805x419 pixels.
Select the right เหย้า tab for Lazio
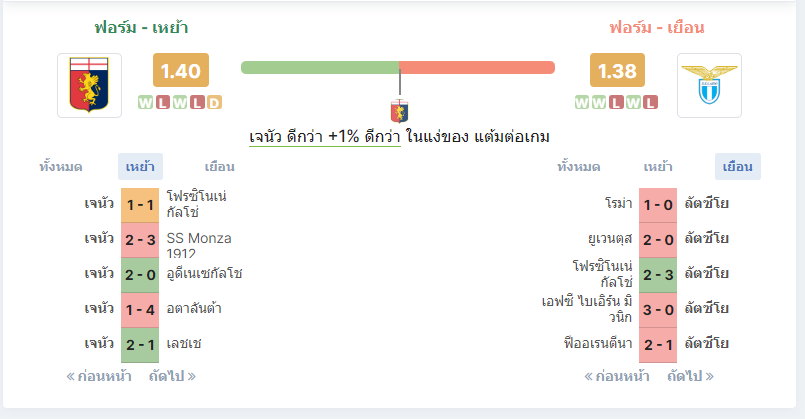(658, 167)
